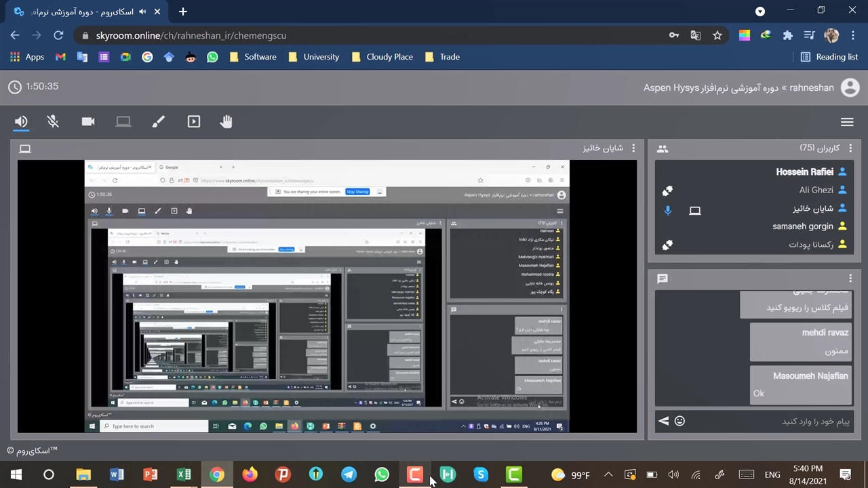
Task: Toggle the webcam camera icon
Action: pyautogui.click(x=88, y=122)
